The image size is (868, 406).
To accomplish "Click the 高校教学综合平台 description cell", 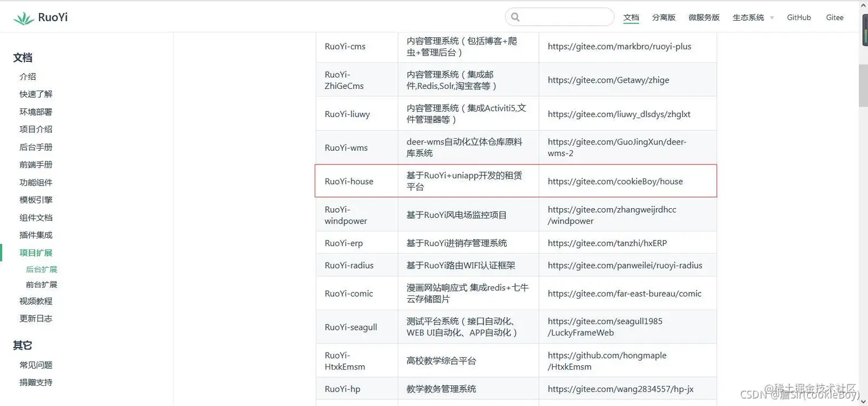I will pyautogui.click(x=468, y=361).
